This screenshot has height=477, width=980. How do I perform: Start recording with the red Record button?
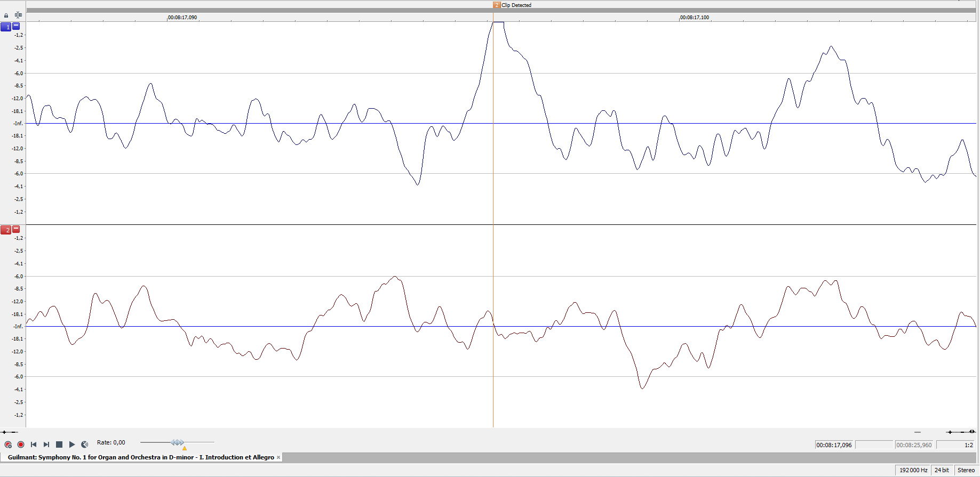21,444
